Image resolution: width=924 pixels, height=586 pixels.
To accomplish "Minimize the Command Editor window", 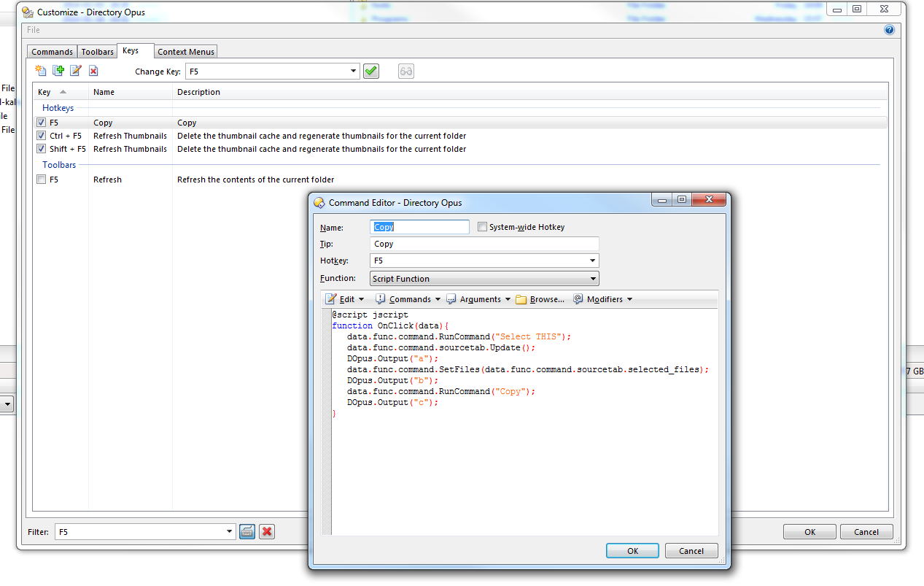I will (x=662, y=199).
